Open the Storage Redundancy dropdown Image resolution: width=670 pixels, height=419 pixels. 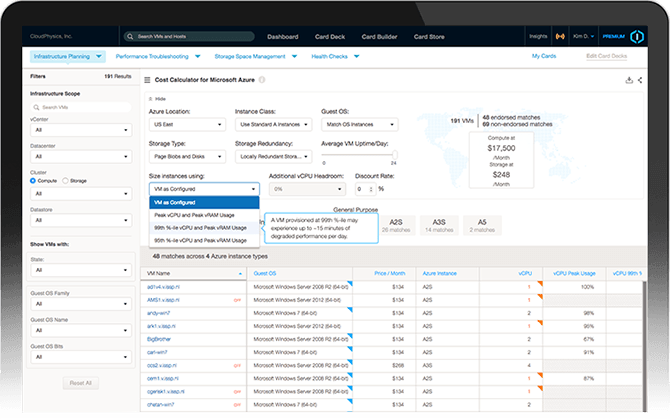pyautogui.click(x=273, y=156)
